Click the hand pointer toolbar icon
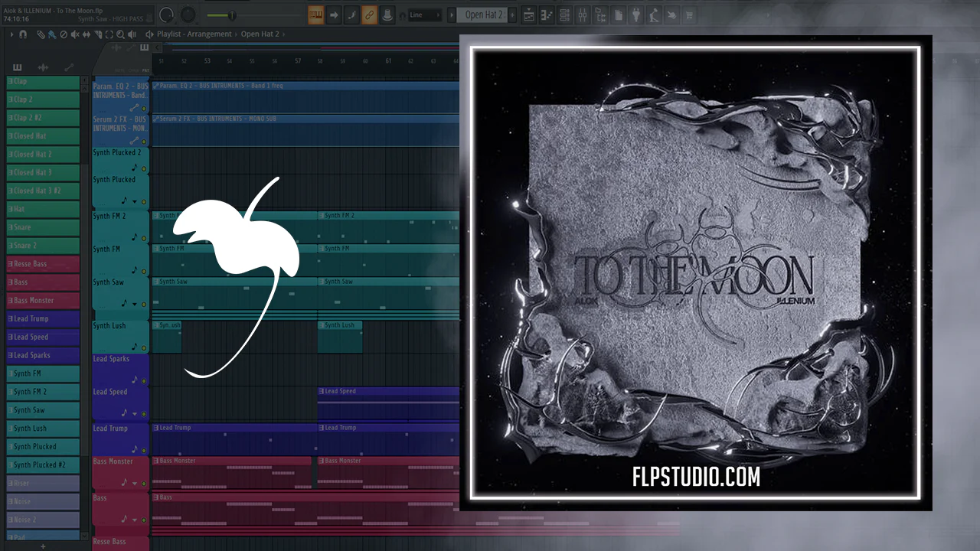This screenshot has height=551, width=980. [671, 15]
